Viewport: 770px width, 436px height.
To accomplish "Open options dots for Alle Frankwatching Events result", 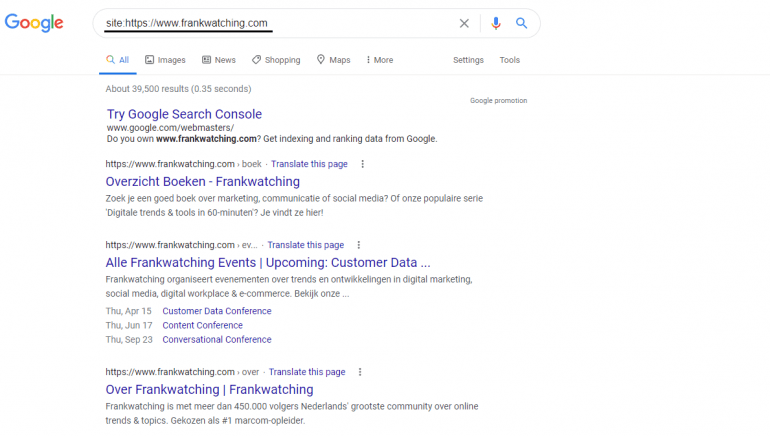I will 358,245.
